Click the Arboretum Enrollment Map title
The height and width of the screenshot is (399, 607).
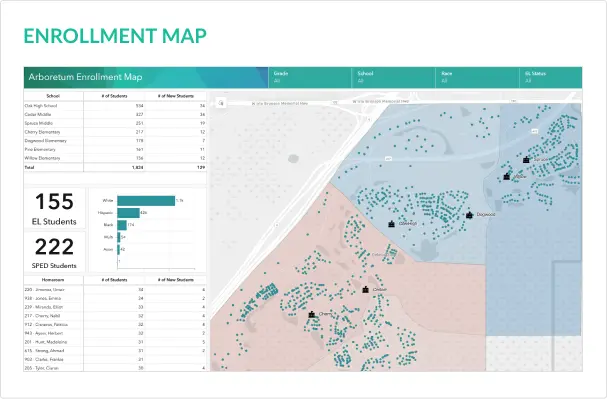[x=85, y=77]
